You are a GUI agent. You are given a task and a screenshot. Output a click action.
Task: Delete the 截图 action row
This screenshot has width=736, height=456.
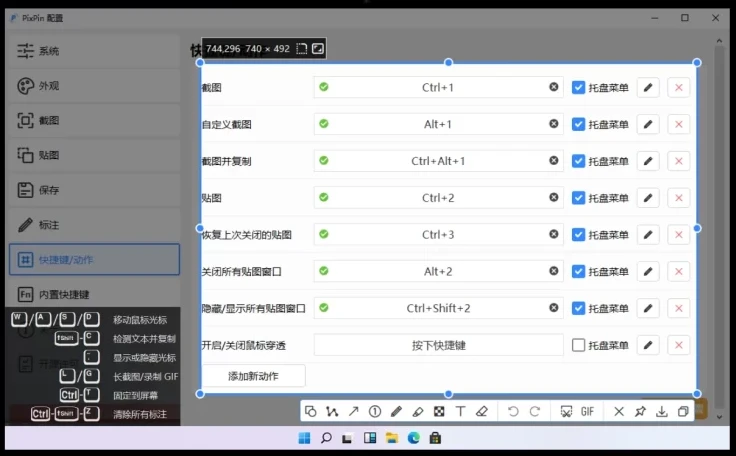679,87
